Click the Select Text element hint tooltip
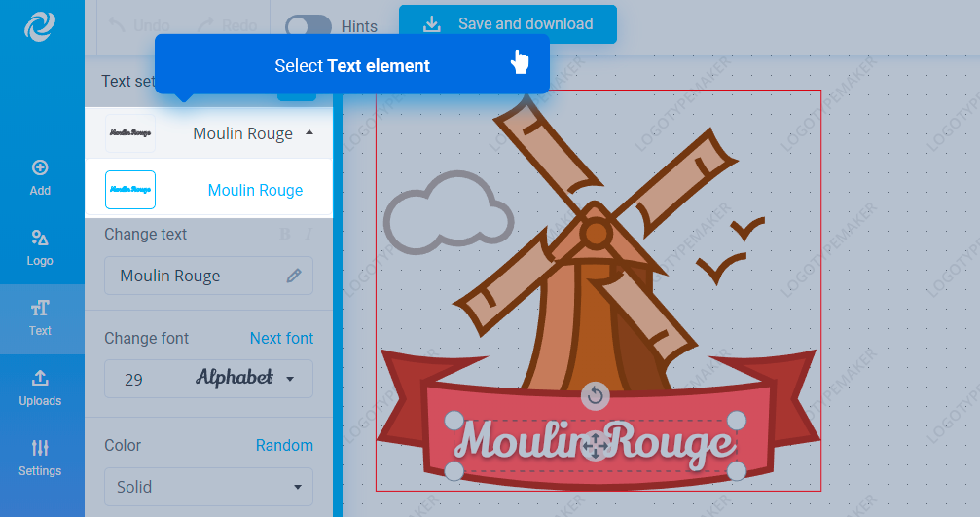 pos(352,65)
